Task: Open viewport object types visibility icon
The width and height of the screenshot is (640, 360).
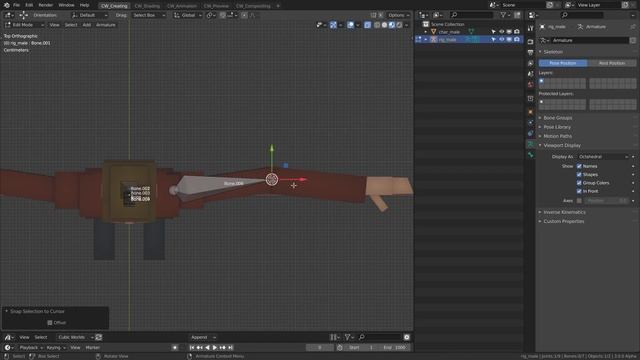Action: (x=320, y=25)
